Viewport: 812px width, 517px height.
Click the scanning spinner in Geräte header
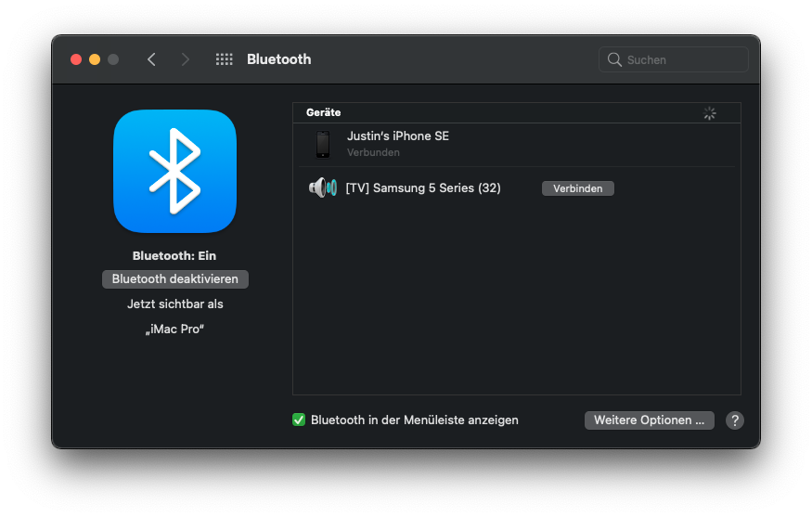tap(710, 113)
